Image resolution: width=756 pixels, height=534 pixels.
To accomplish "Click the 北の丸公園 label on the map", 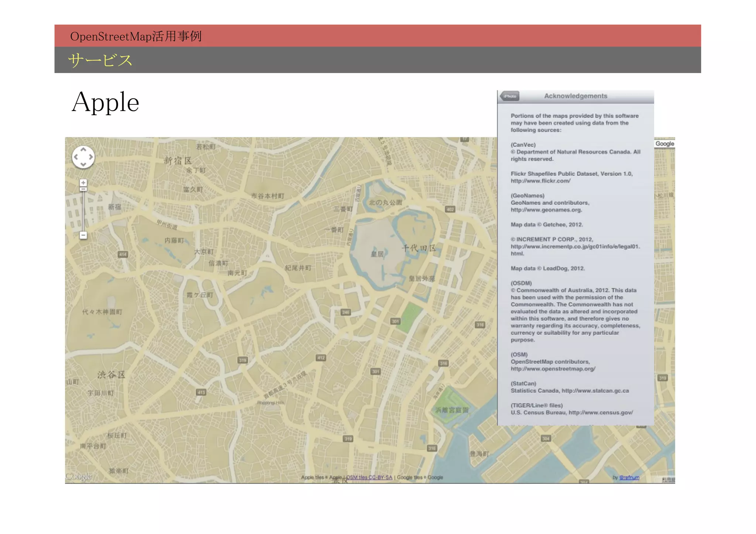I will coord(385,202).
